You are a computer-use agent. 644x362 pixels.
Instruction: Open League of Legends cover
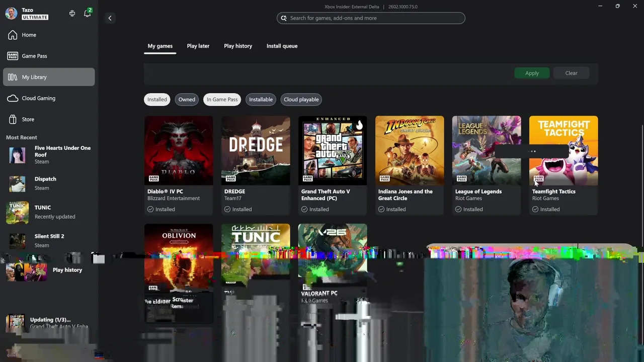click(x=487, y=150)
